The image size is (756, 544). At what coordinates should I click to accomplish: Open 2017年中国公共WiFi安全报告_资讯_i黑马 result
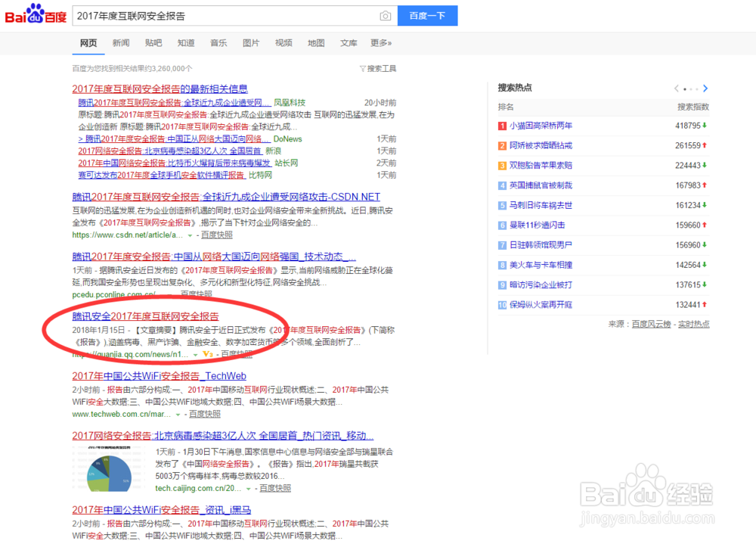click(162, 510)
